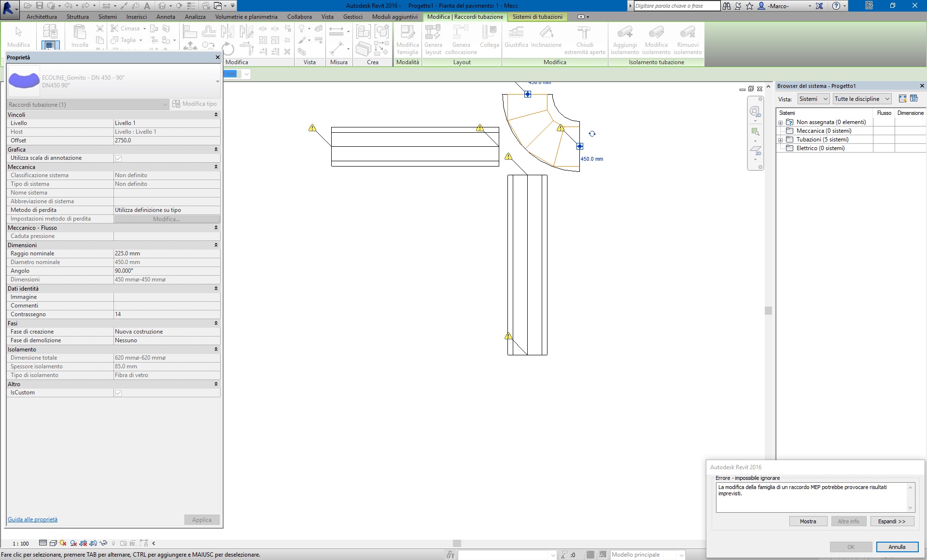Click the Mostra button in error dialog

click(808, 521)
